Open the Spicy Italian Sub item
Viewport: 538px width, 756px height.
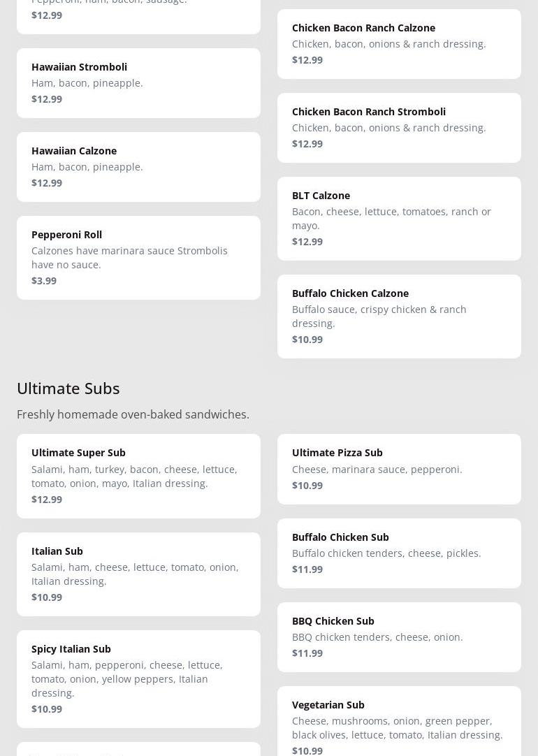pos(138,678)
